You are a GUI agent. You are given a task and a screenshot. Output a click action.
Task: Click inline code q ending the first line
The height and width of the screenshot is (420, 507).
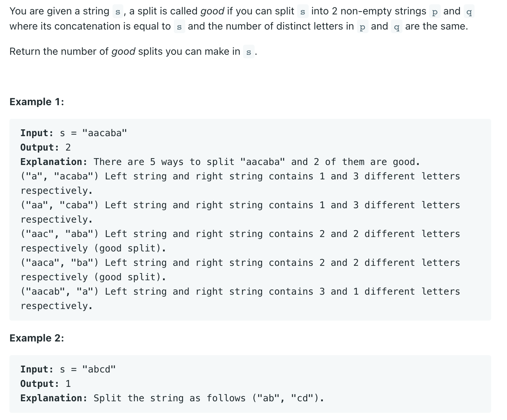coord(469,12)
